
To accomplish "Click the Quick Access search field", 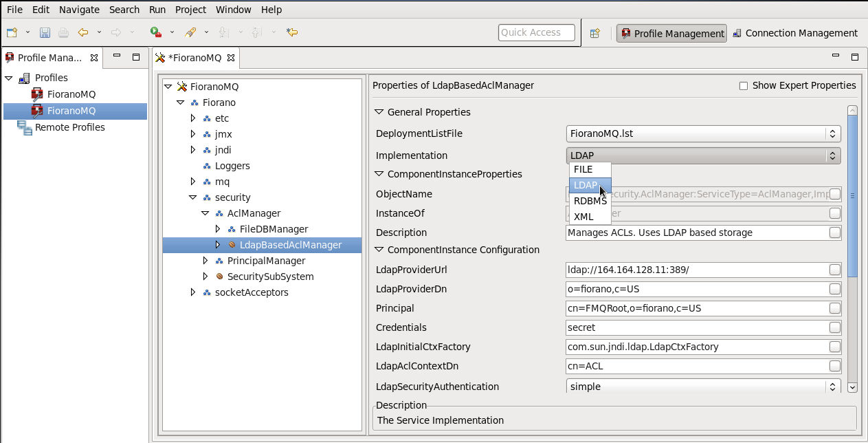I will tap(538, 32).
